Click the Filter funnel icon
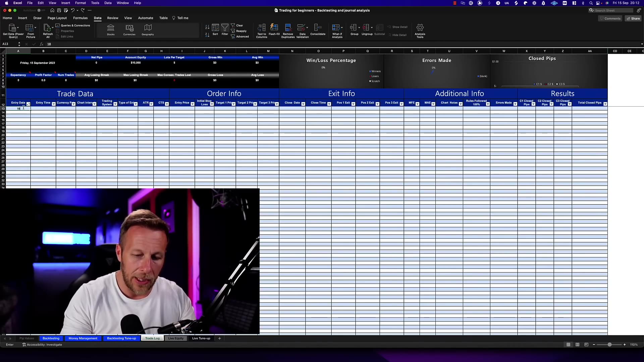 coord(225,27)
